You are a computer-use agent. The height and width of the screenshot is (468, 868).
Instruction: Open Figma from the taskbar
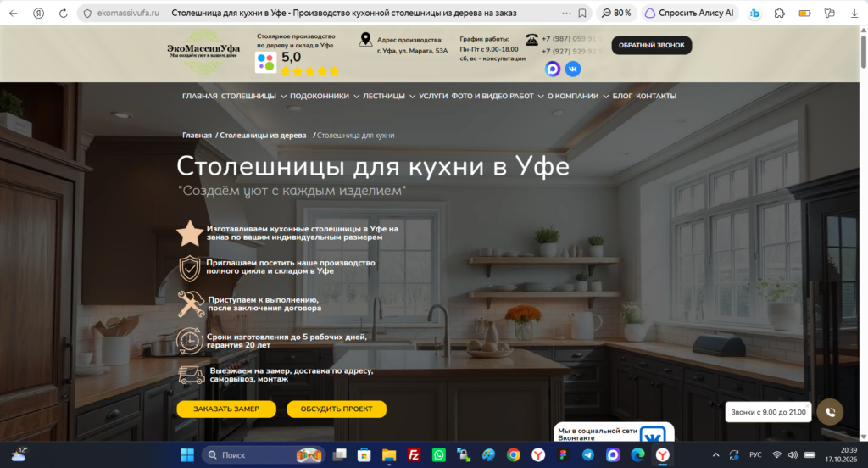click(x=563, y=455)
